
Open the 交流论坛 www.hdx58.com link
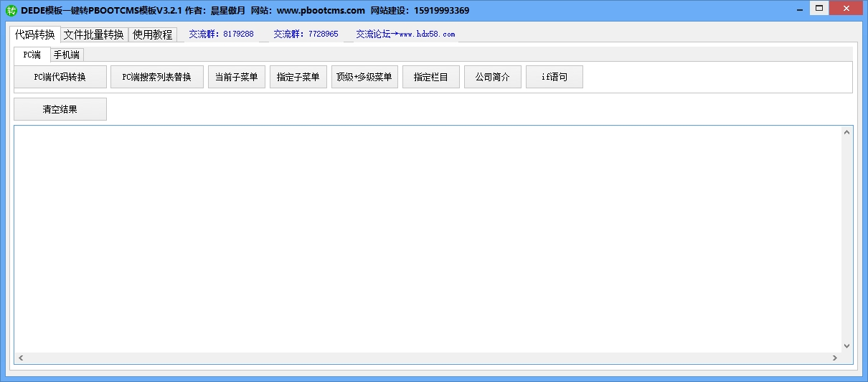pyautogui.click(x=406, y=34)
